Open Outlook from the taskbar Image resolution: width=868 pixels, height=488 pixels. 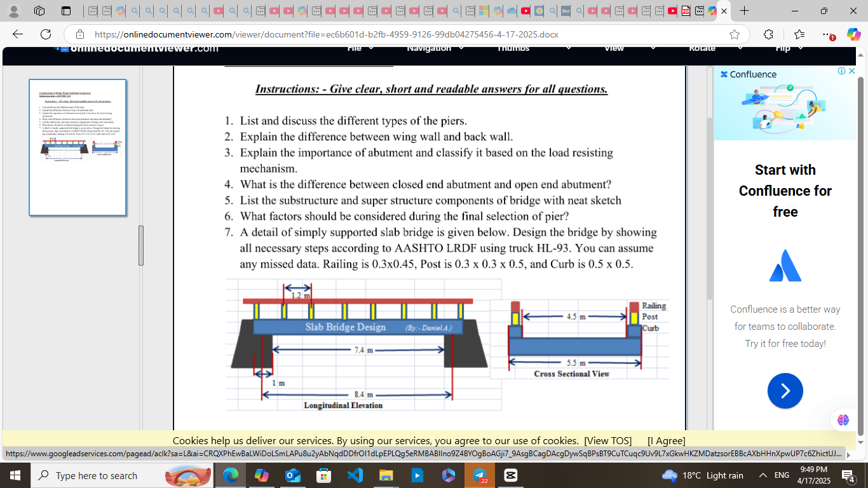click(x=292, y=475)
